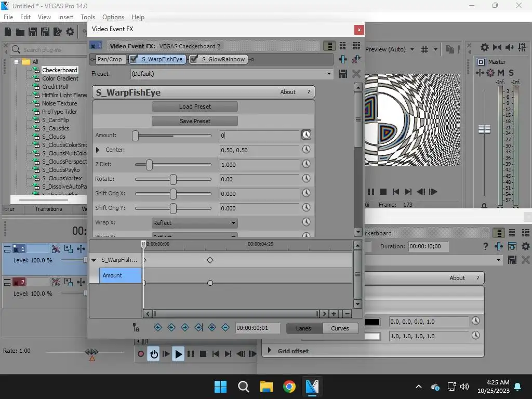Enable animation for Center parameter

coord(306,149)
